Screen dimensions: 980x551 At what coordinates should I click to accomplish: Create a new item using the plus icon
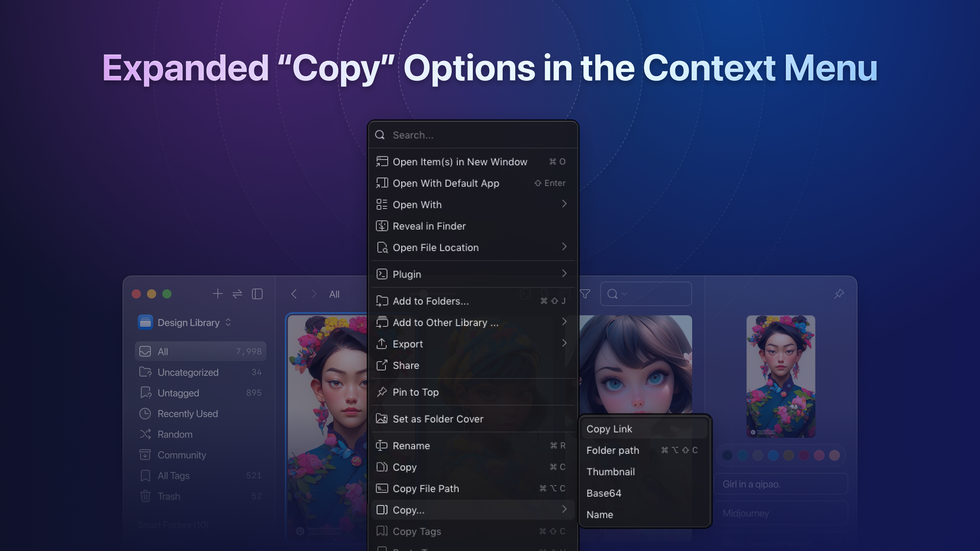[217, 294]
